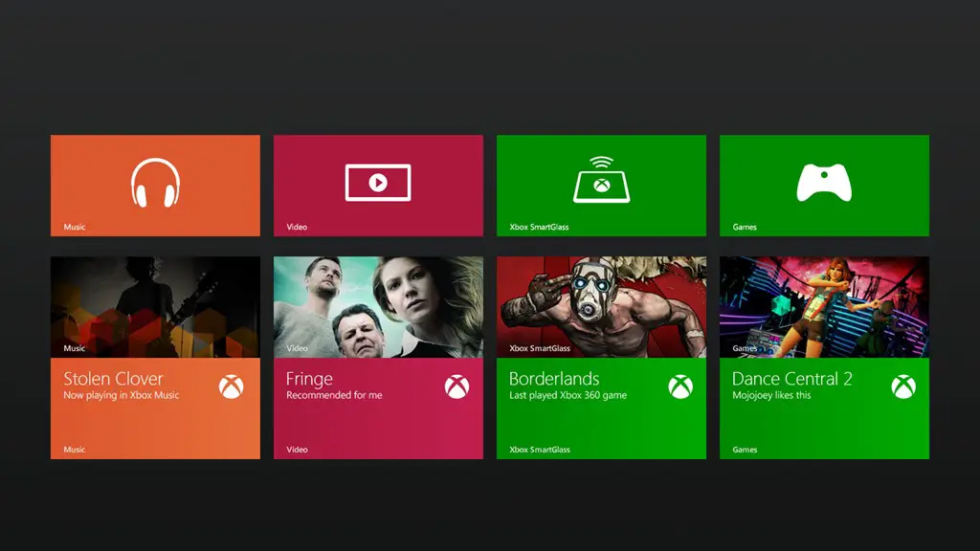Click the "Games" label below "Mojojoey likes this"
The height and width of the screenshot is (551, 980).
(x=745, y=450)
